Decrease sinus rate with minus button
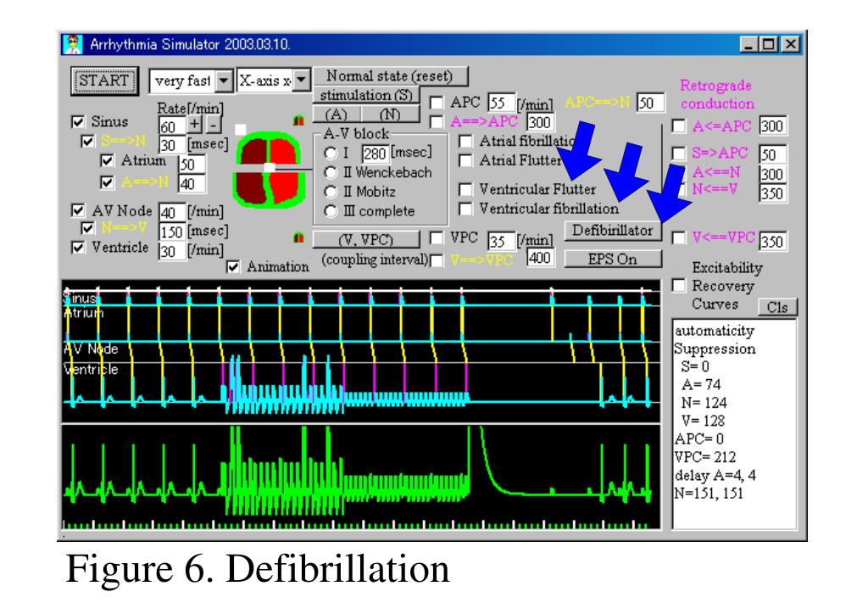 214,124
